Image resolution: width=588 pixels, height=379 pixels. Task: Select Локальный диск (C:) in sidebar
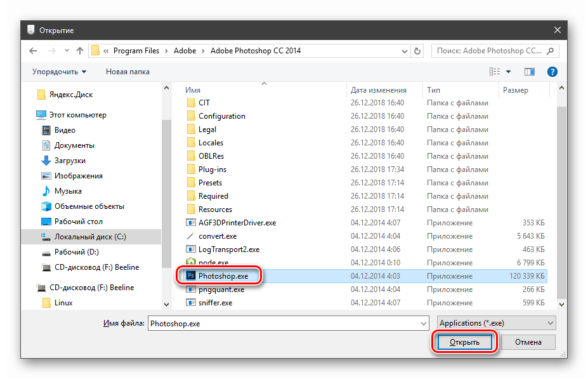pyautogui.click(x=91, y=237)
